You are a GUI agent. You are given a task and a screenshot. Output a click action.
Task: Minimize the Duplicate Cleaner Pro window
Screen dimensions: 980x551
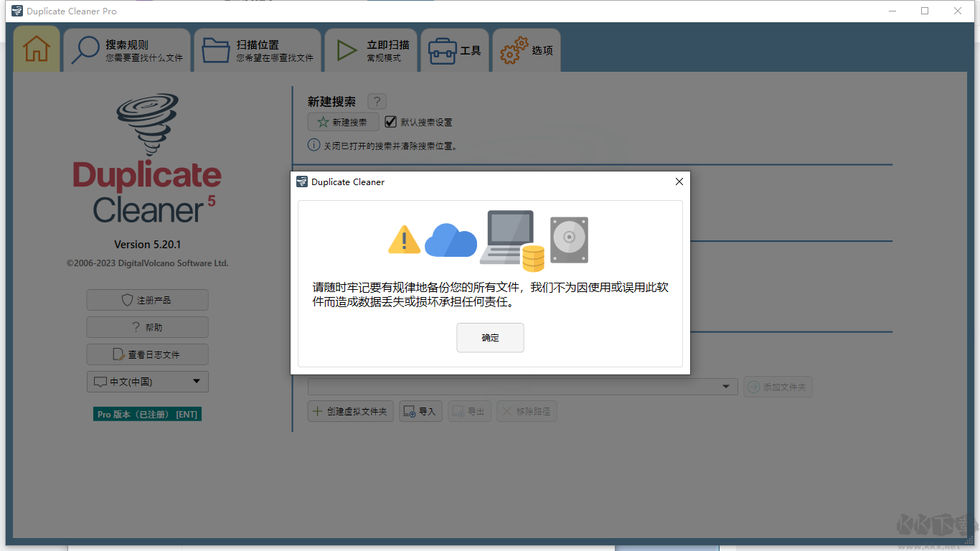892,11
